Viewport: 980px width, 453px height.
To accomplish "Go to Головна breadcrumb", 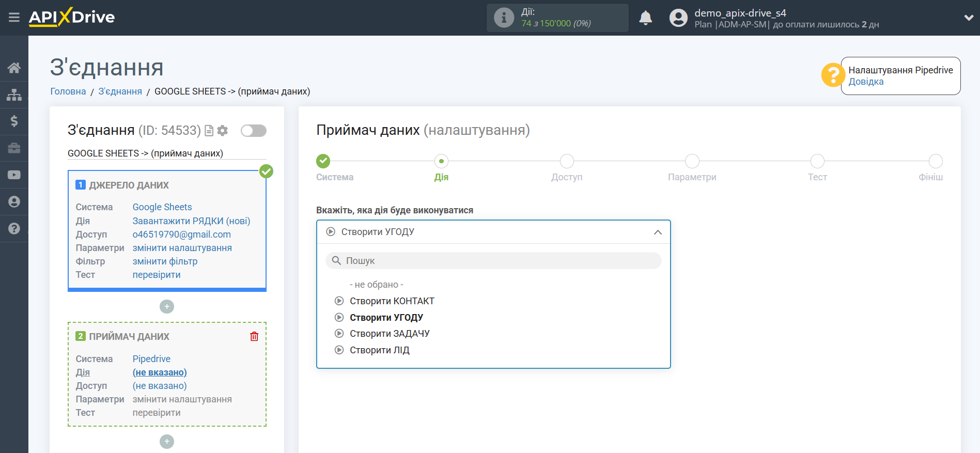I will point(68,91).
